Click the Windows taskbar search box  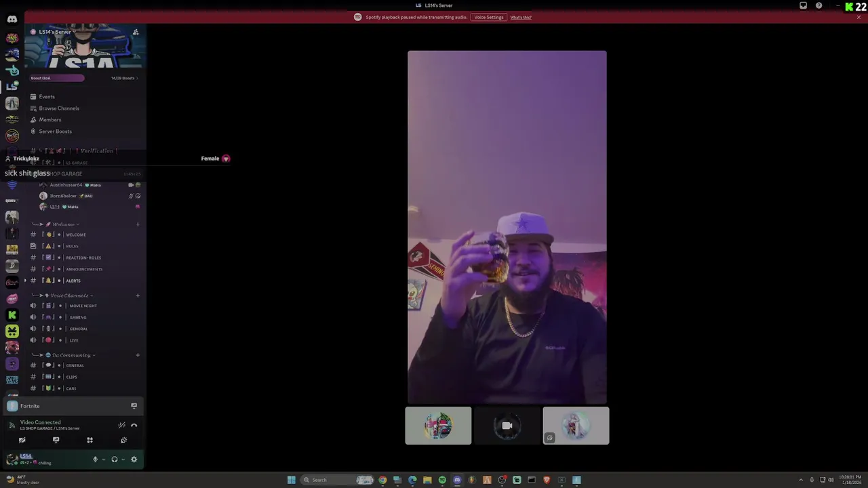point(337,480)
